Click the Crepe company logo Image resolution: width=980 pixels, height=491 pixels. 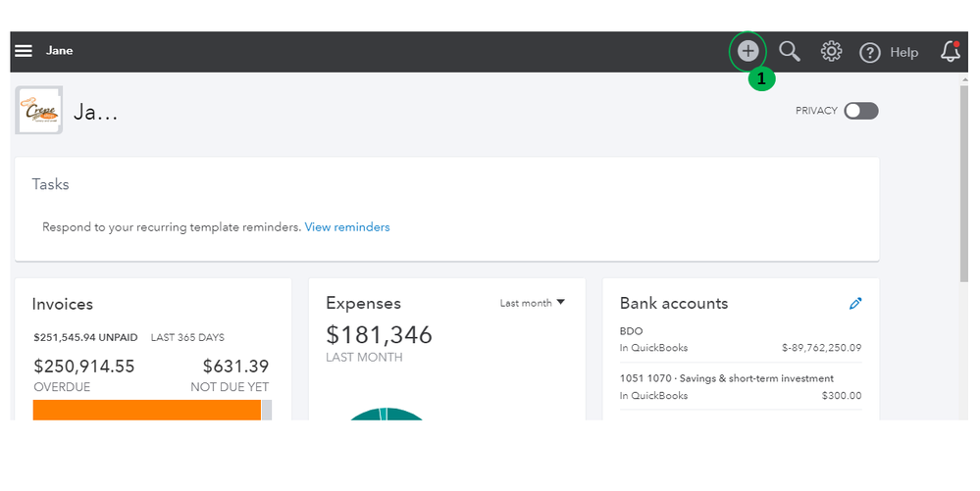pyautogui.click(x=39, y=111)
